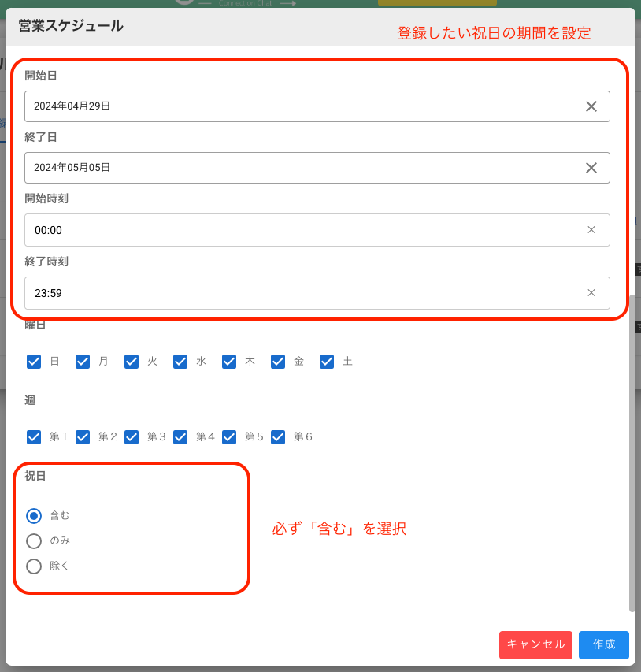
Task: Select the のみ holiday option
Action: pyautogui.click(x=34, y=540)
